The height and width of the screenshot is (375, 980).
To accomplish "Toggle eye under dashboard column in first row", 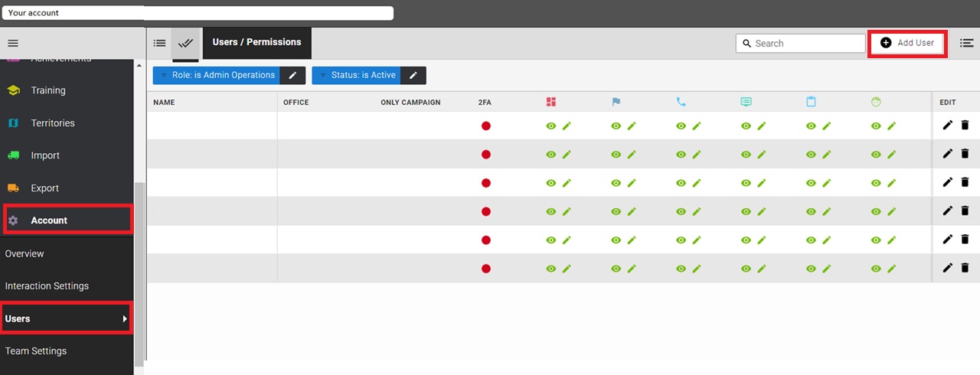I will [x=551, y=126].
